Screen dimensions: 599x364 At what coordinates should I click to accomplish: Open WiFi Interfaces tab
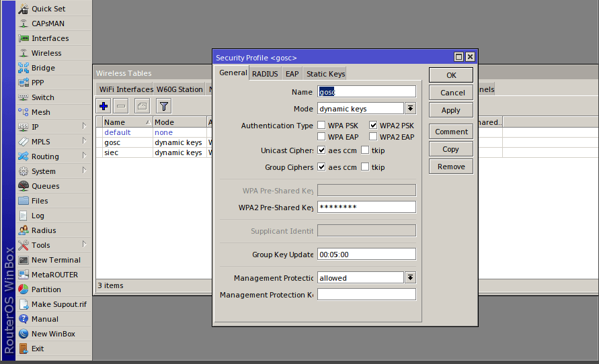click(x=124, y=89)
